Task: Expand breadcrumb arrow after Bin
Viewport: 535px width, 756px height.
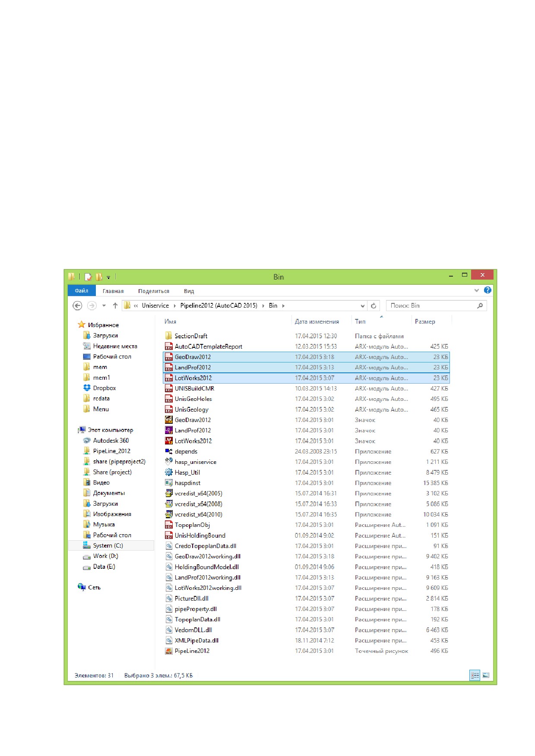Action: (x=283, y=306)
